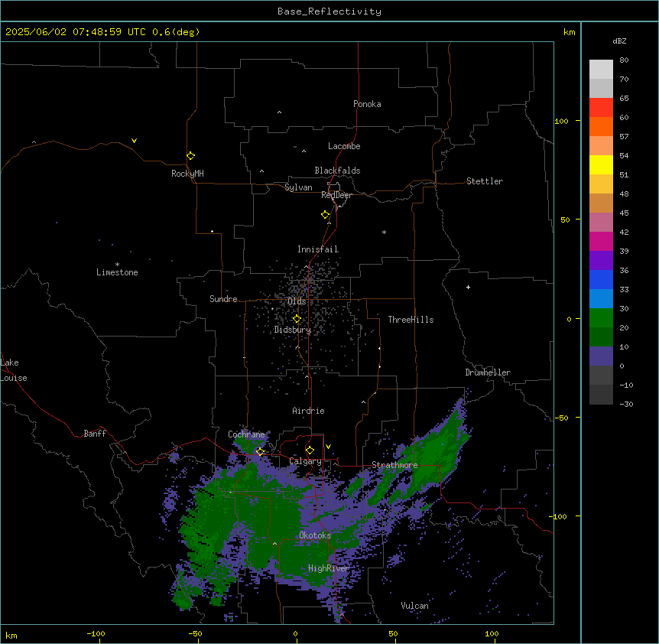Click the white caret marker northeast of Airdrie

pos(364,402)
